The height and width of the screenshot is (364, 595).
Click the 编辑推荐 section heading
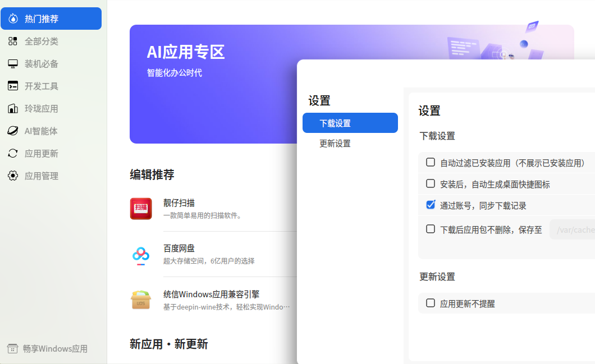pyautogui.click(x=152, y=174)
